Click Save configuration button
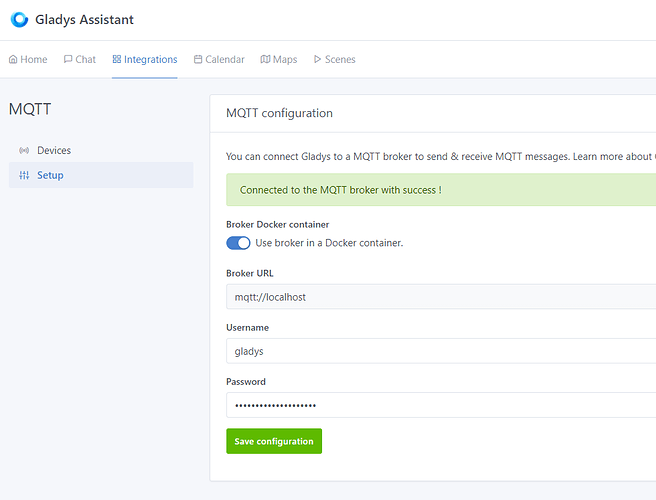 [x=274, y=441]
